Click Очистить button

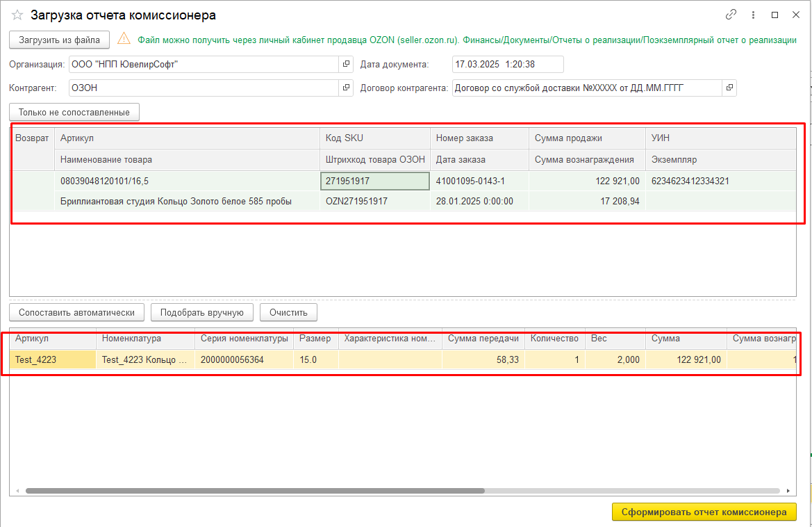[x=288, y=312]
